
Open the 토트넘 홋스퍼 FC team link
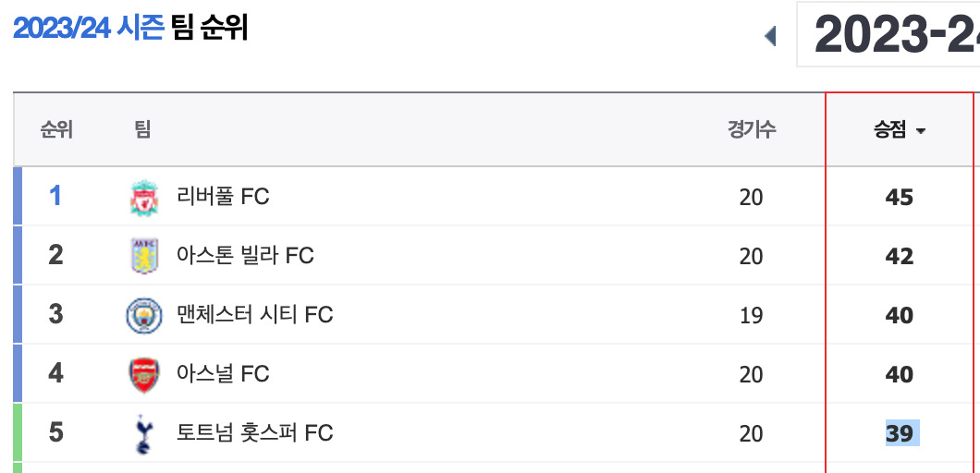tap(255, 433)
